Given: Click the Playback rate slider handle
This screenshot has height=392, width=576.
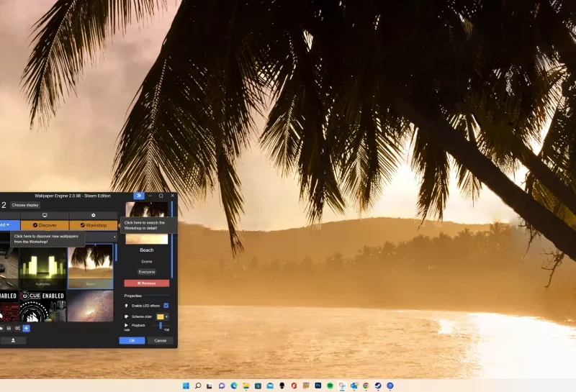Looking at the screenshot, I should (160, 326).
